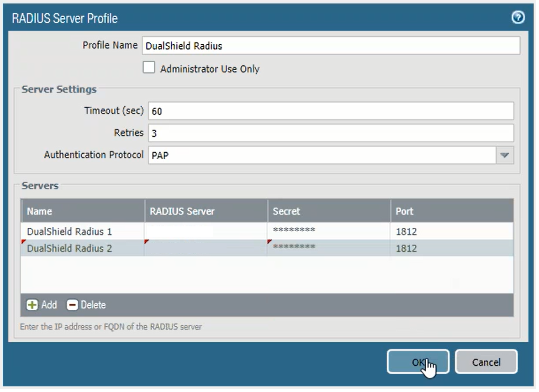The width and height of the screenshot is (539, 392).
Task: Click the green Add plus icon
Action: (32, 305)
